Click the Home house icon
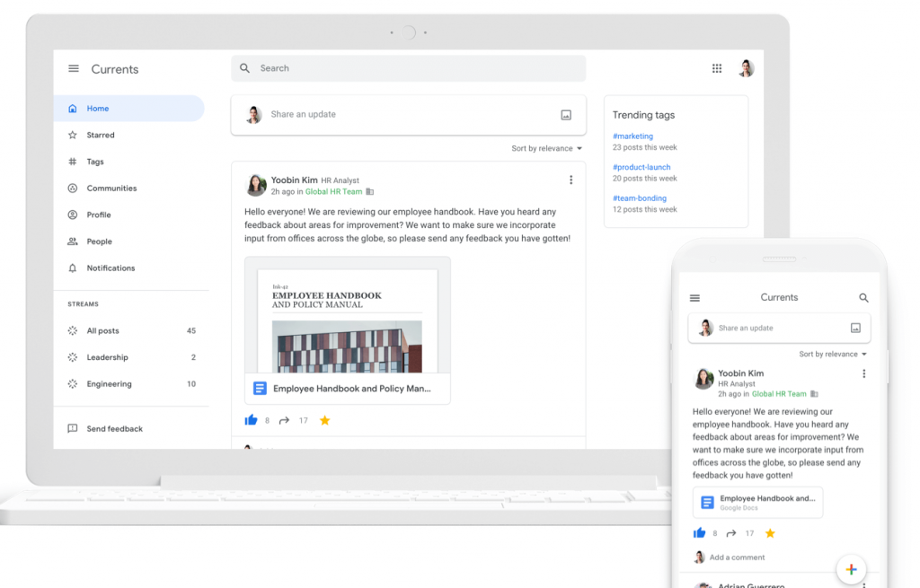The image size is (920, 588). (x=73, y=109)
